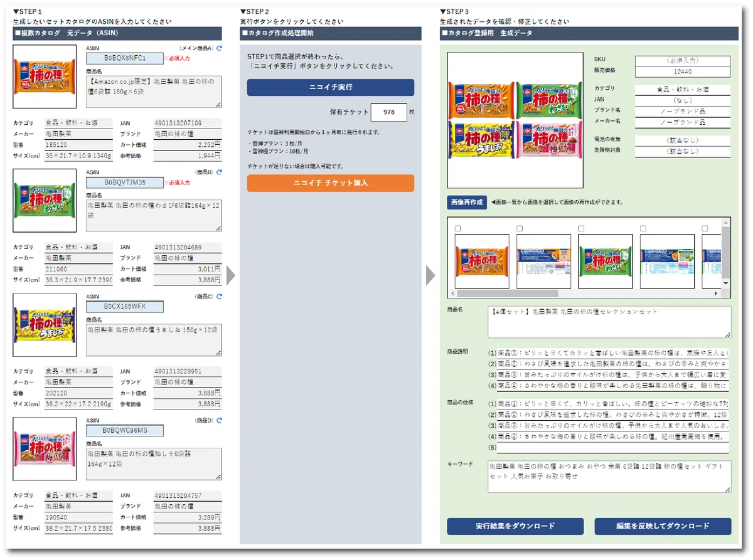Click the image list scrollbar's up arrow

click(725, 222)
